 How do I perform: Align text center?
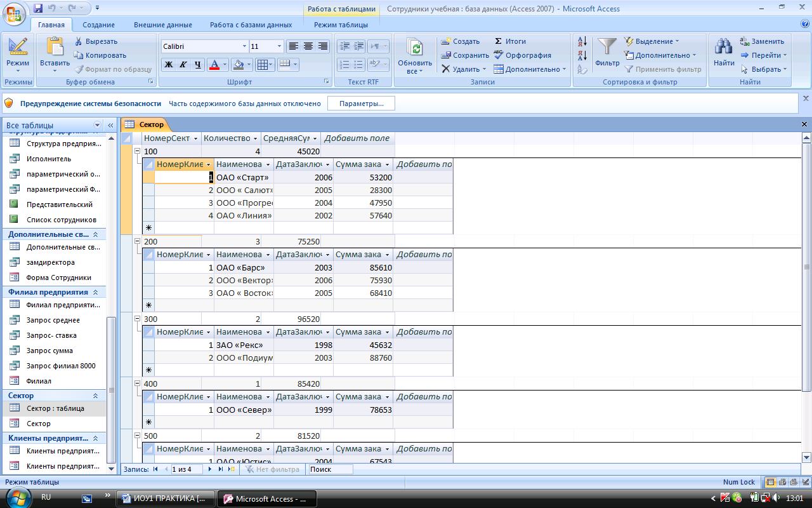[x=308, y=46]
